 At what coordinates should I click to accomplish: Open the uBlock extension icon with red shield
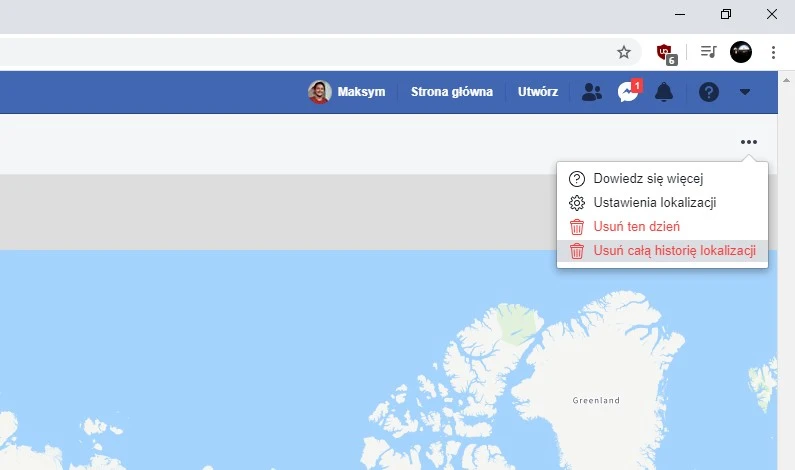pos(665,52)
